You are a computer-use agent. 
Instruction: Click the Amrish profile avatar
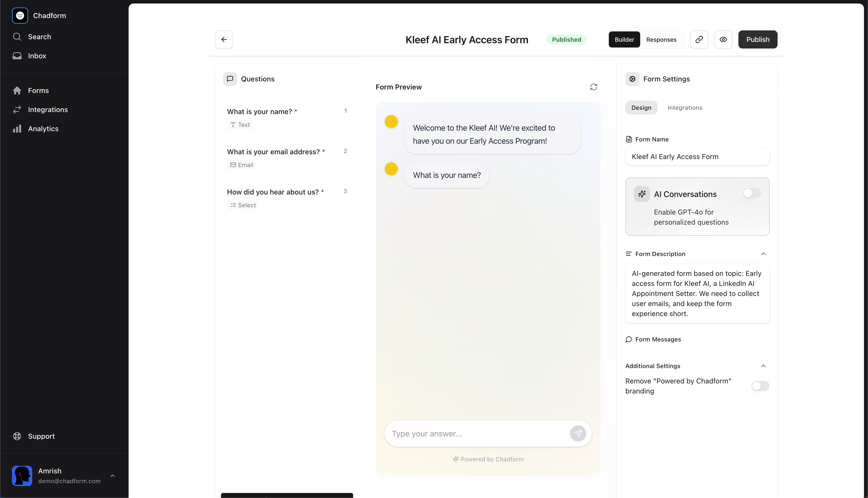22,476
